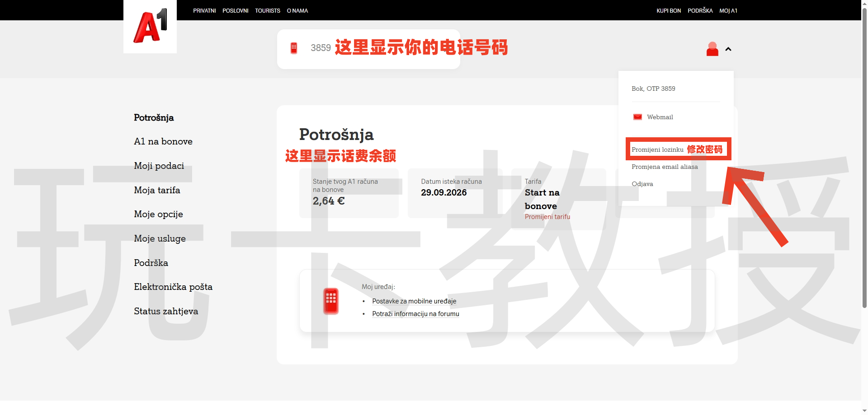
Task: Click the mobile device icon next to Moj uređaj
Action: coord(330,300)
